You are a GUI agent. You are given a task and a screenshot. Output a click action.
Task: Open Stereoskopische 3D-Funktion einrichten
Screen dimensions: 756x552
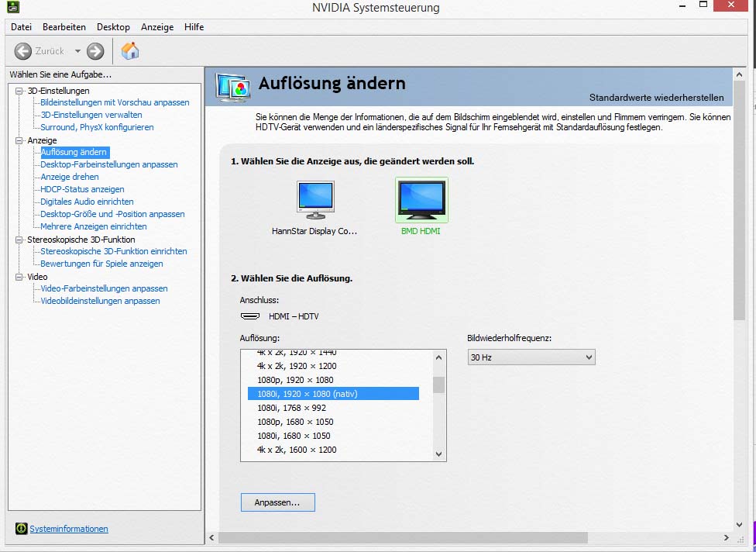[x=114, y=251]
